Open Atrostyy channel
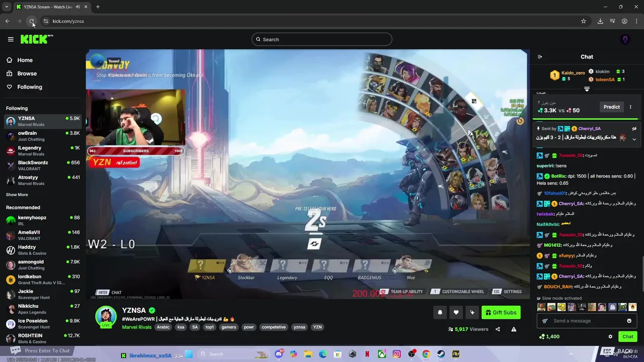 [x=42, y=180]
